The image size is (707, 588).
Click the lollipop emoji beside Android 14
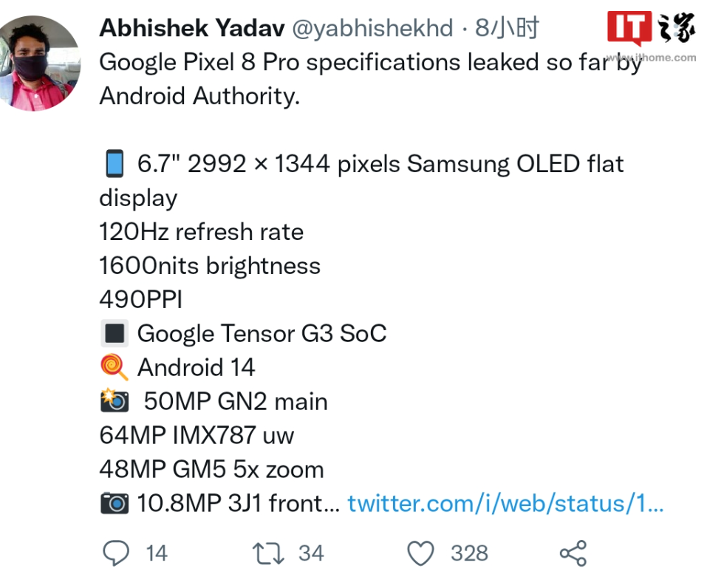tap(115, 367)
